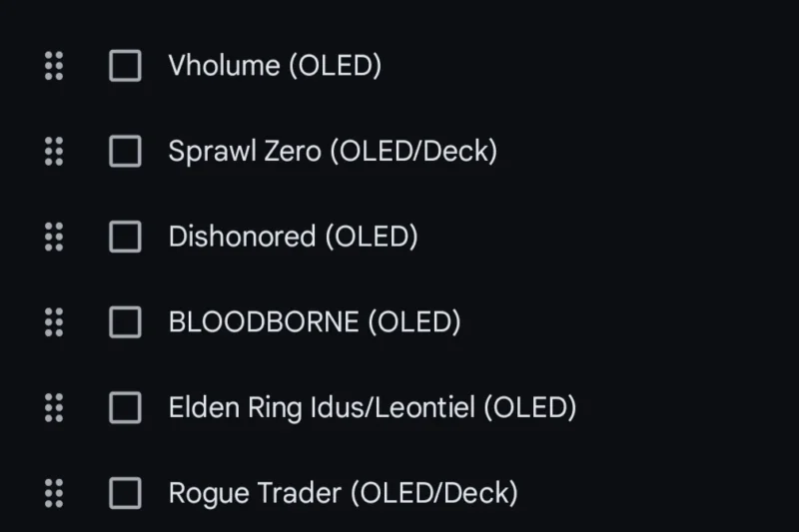This screenshot has height=532, width=799.
Task: Select the Dishonored row's six-dot reorder handle
Action: tap(54, 237)
